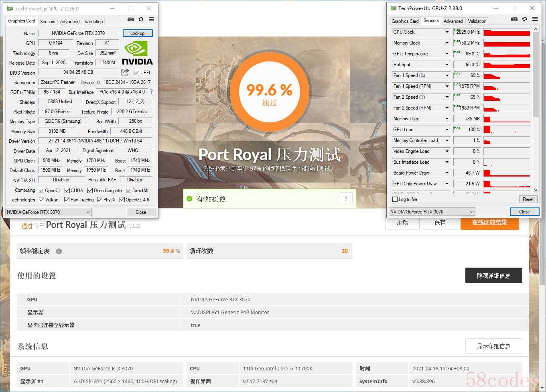Click 显示详细信息 button
The width and height of the screenshot is (546, 392).
point(493,346)
